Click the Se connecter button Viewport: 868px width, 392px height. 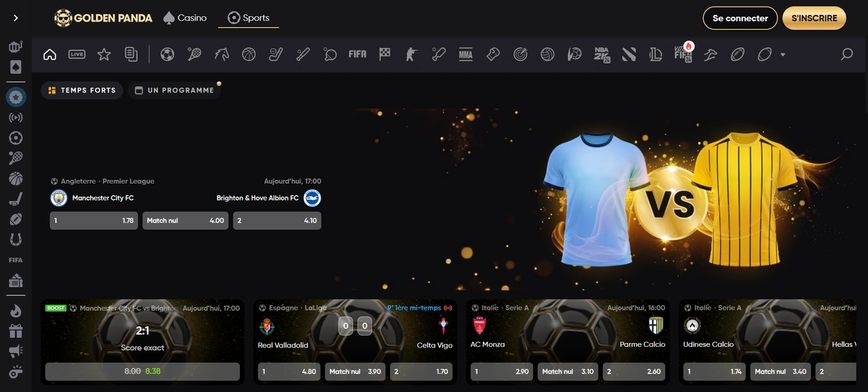[740, 18]
